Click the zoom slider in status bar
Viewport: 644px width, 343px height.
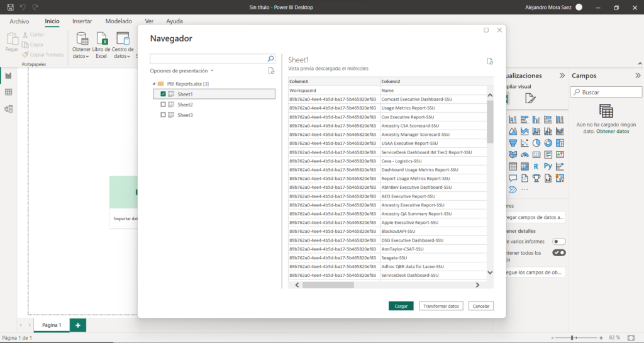tap(572, 338)
